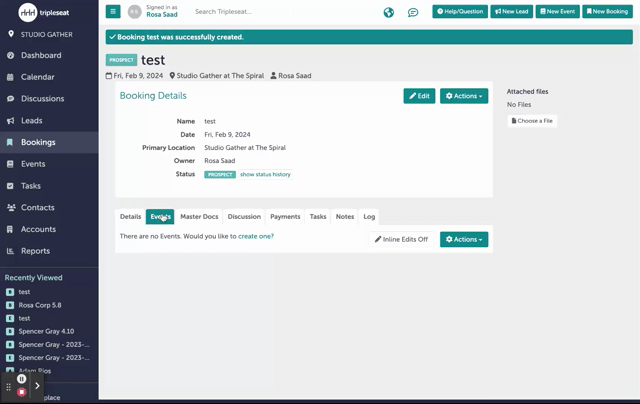
Task: Click the Edit booking button
Action: click(419, 96)
